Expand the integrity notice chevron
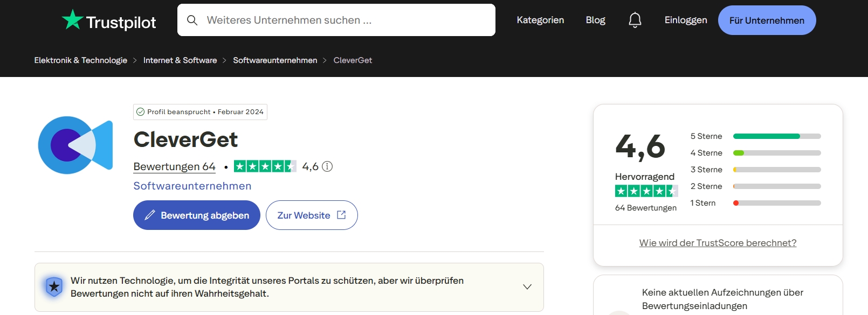Screen dimensions: 868x315 (527, 287)
